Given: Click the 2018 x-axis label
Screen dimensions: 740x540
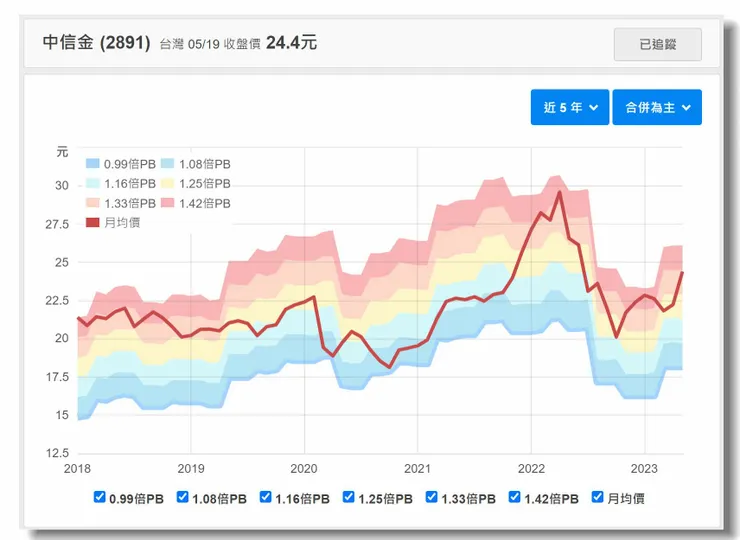Looking at the screenshot, I should click(x=77, y=469).
